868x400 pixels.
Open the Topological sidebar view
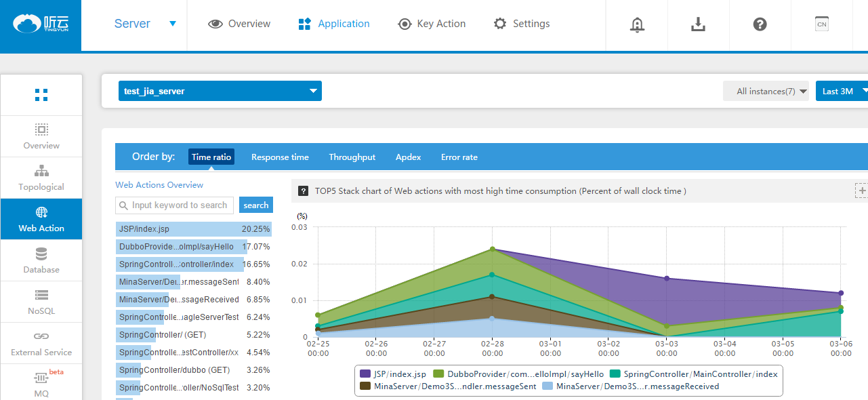tap(41, 178)
